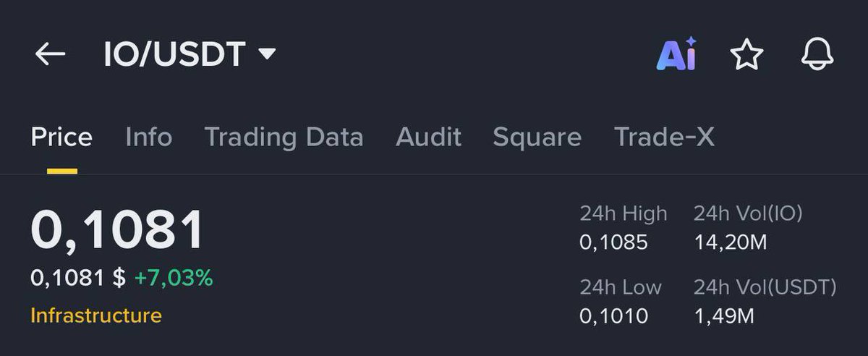Open the Info tab
Image resolution: width=868 pixels, height=356 pixels.
coord(148,137)
